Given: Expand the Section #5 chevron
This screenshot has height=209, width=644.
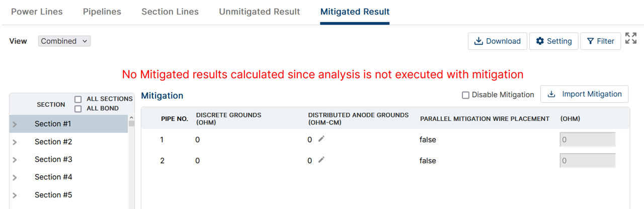Looking at the screenshot, I should [x=15, y=195].
